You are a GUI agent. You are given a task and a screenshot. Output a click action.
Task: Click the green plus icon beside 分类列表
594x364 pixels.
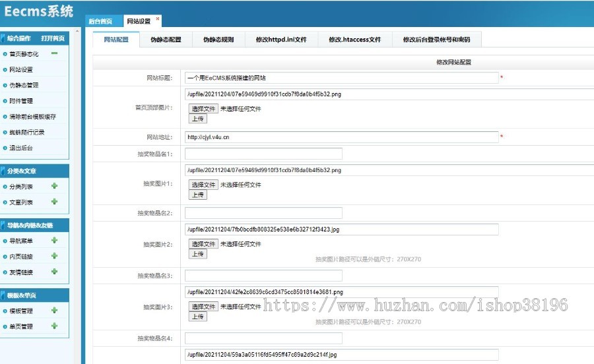click(55, 186)
